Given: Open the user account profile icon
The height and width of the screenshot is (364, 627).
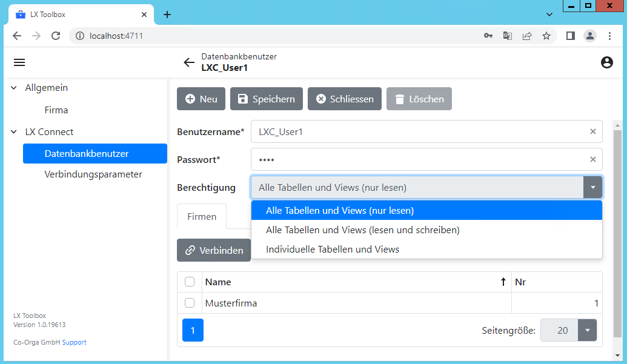Looking at the screenshot, I should click(x=606, y=62).
